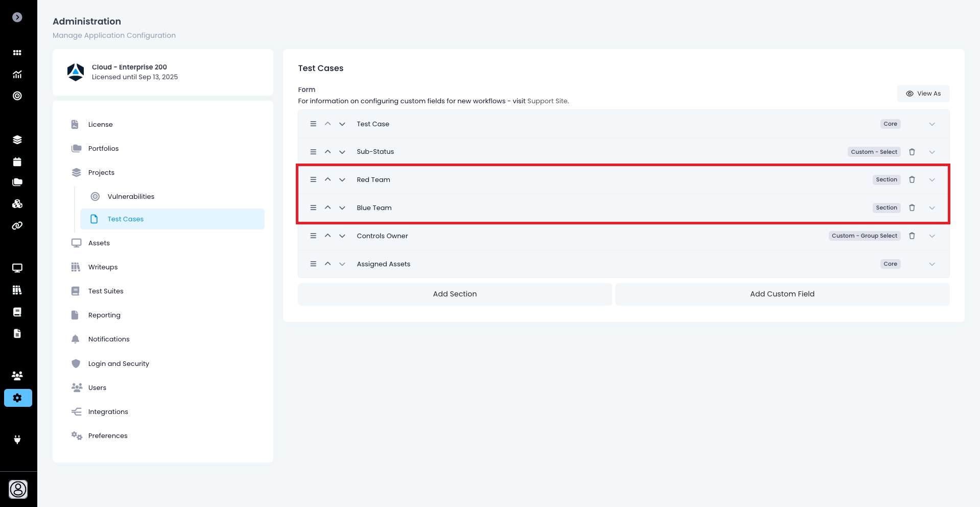Screen dimensions: 980x507
Task: Open Vulnerabilities under Projects
Action: 131,197
